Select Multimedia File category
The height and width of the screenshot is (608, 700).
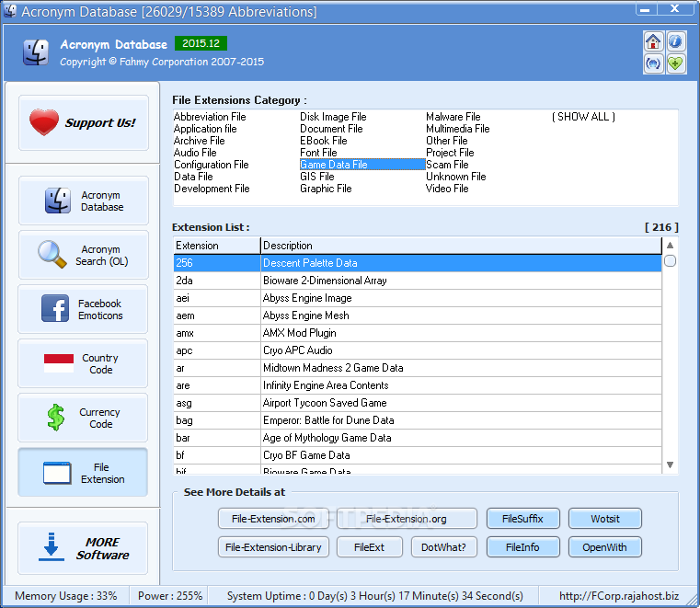(x=457, y=129)
